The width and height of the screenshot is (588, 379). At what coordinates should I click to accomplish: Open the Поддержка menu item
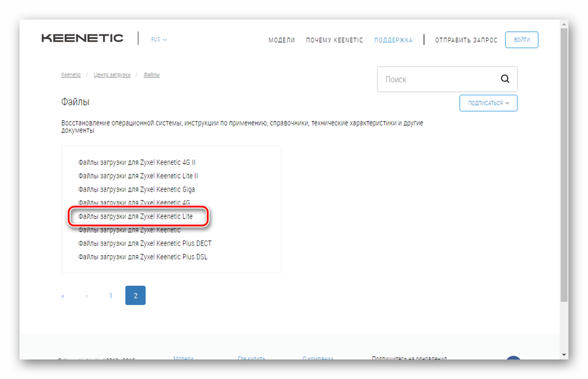(x=393, y=40)
